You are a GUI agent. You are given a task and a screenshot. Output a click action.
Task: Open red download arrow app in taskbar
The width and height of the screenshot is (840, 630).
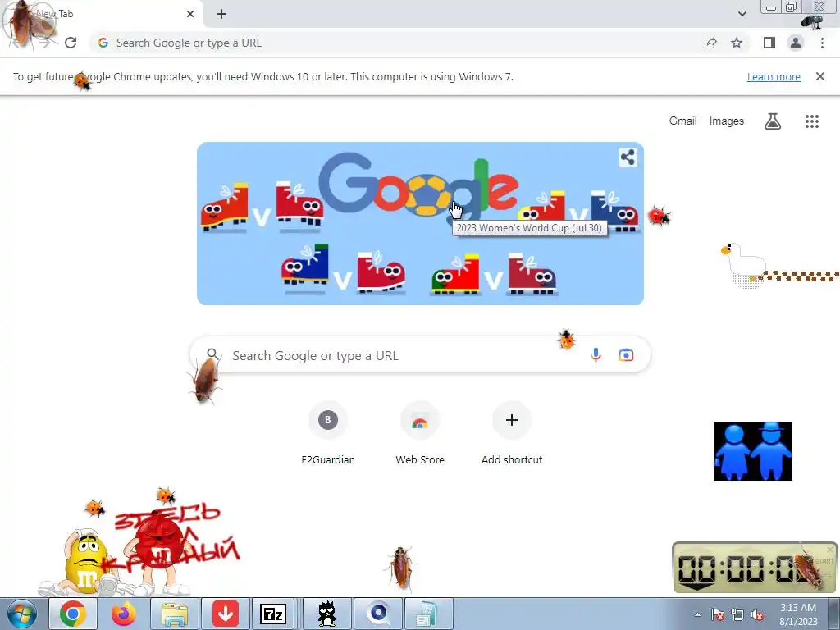pyautogui.click(x=225, y=614)
